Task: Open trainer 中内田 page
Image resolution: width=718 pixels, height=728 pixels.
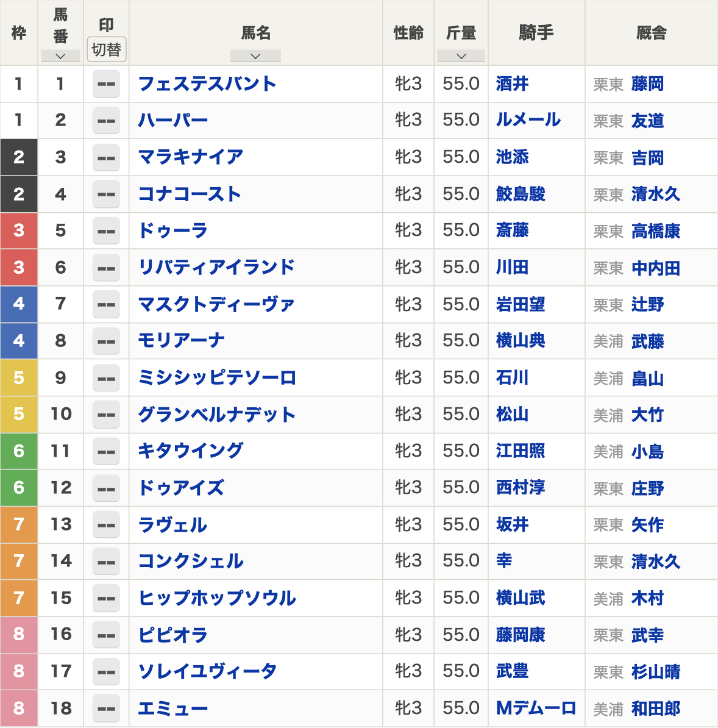Action: (656, 268)
